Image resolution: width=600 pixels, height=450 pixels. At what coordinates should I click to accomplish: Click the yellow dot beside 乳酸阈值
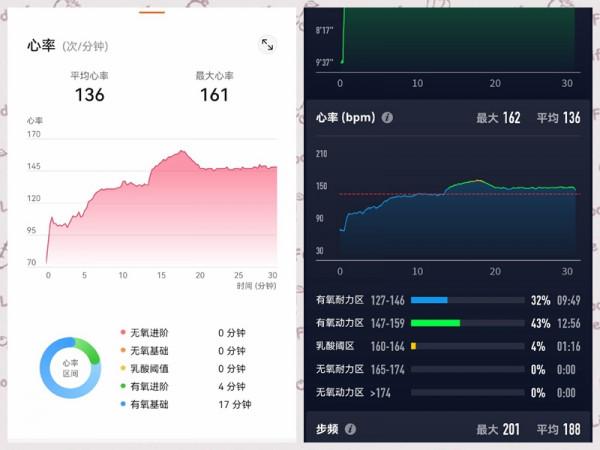pos(123,368)
